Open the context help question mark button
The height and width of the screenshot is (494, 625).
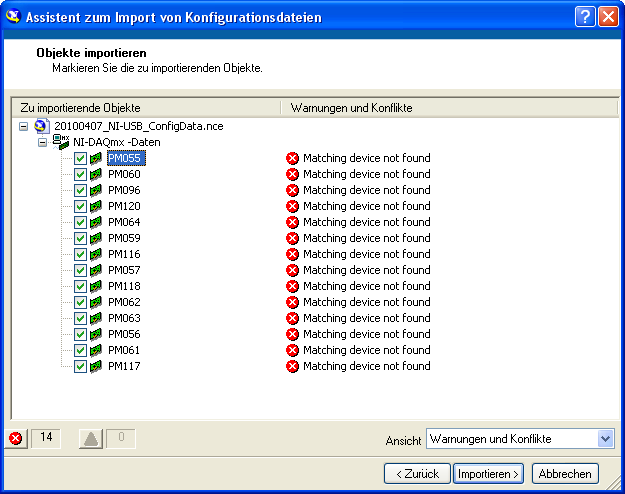[586, 17]
